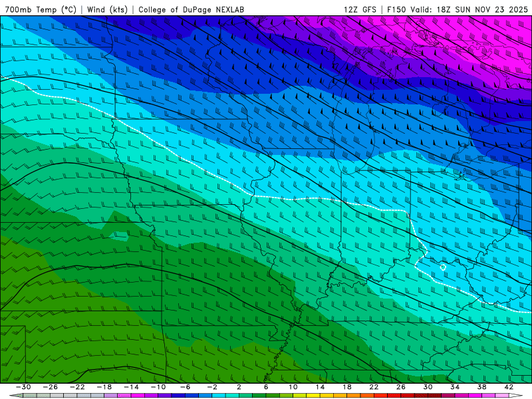Click the "700mb Temp (°C)" title text

41,9
